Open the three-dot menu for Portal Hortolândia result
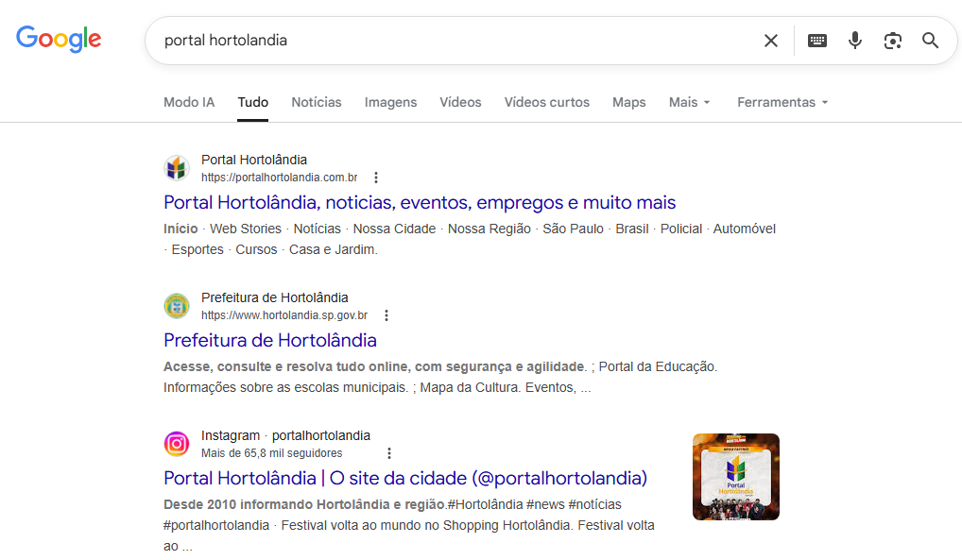962x560 pixels. [376, 177]
